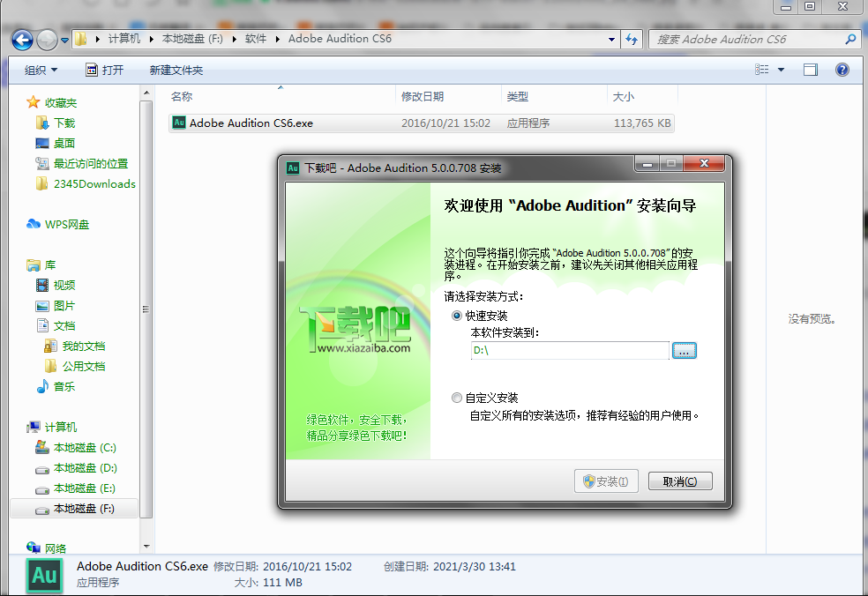The width and height of the screenshot is (868, 596).
Task: Click the large Au icon in details pane
Action: (44, 576)
